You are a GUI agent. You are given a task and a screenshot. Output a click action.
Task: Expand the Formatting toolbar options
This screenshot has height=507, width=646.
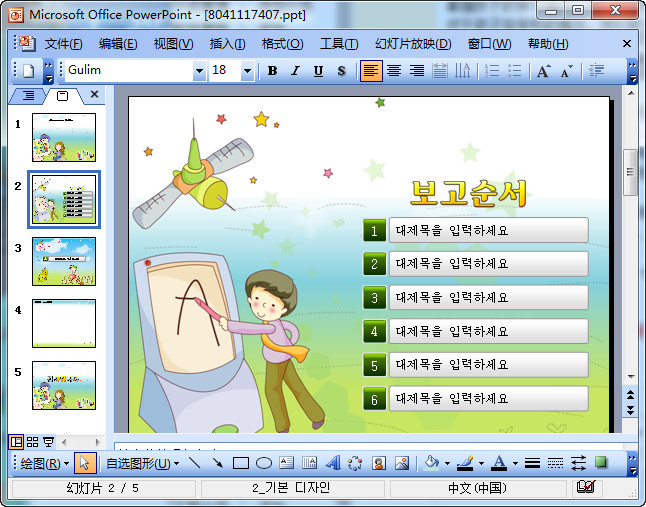click(x=632, y=71)
